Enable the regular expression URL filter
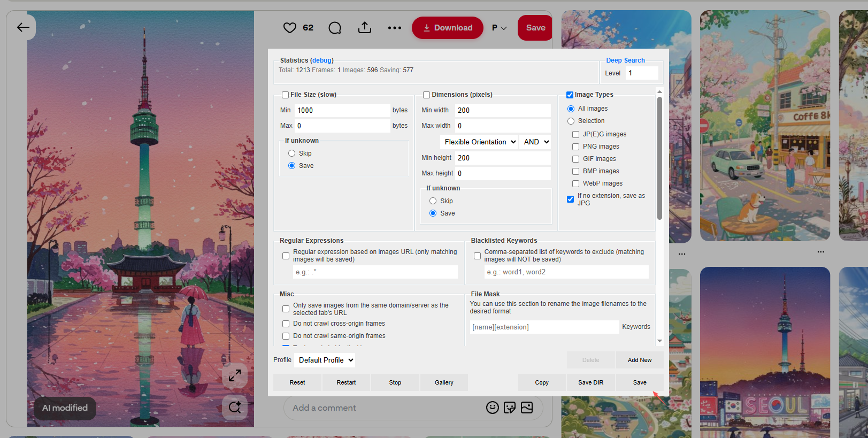The width and height of the screenshot is (868, 438). (x=286, y=256)
